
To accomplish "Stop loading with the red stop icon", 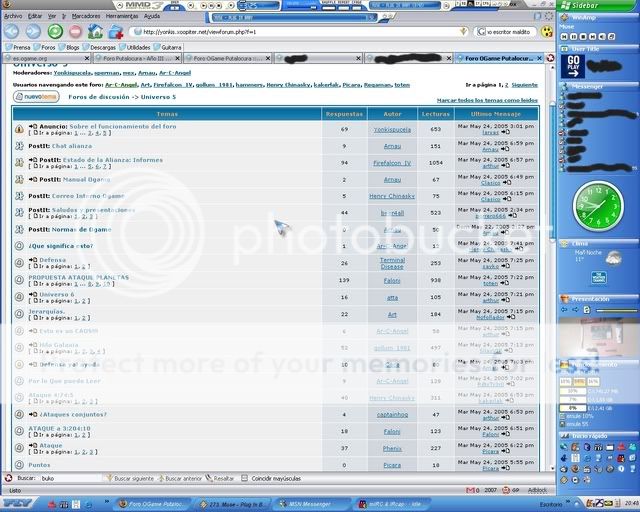I will [76, 31].
